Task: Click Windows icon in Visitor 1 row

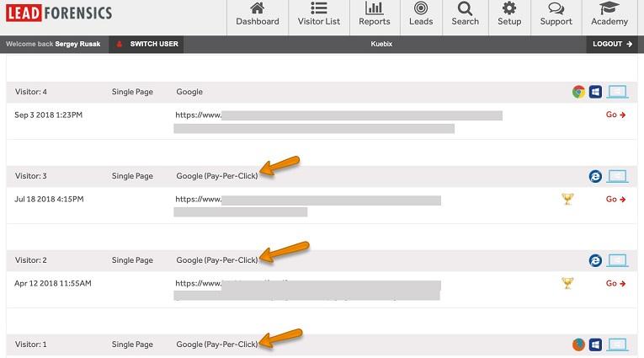Action: pyautogui.click(x=595, y=345)
